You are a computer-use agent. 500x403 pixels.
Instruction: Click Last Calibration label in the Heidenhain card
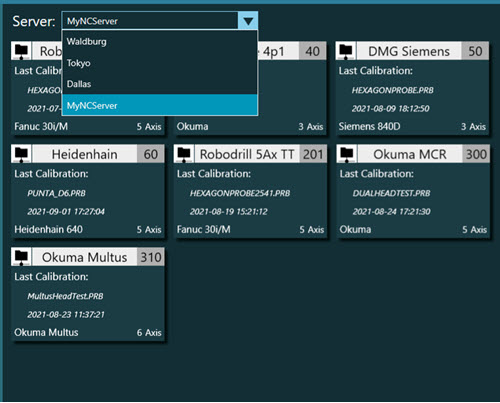51,174
